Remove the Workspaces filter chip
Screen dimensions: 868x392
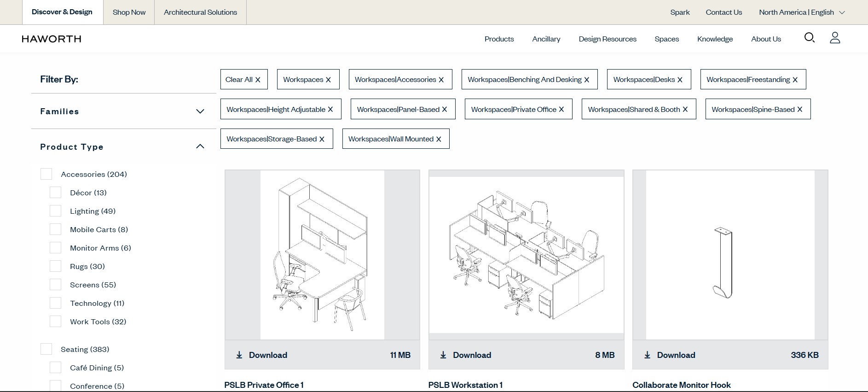point(328,80)
